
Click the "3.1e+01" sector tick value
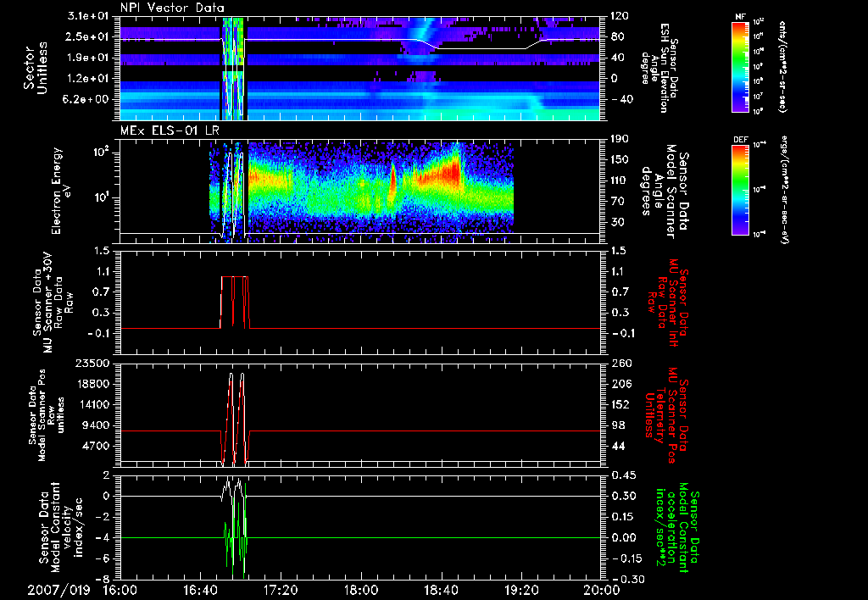pos(89,16)
